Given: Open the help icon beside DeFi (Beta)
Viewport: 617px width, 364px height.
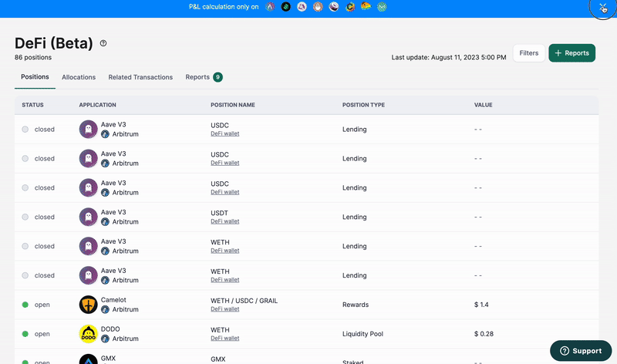Looking at the screenshot, I should (103, 43).
